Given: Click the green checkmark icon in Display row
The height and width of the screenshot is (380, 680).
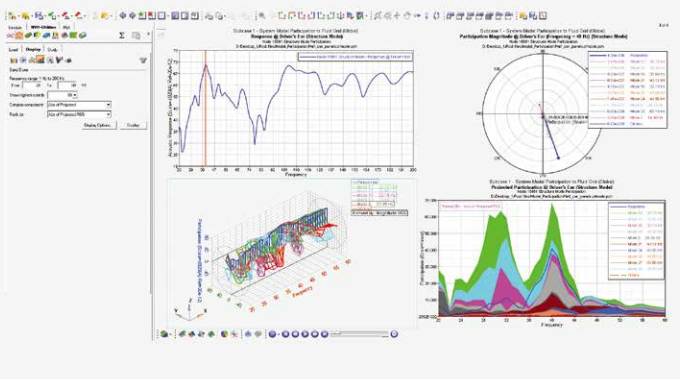Looking at the screenshot, I should (x=59, y=60).
